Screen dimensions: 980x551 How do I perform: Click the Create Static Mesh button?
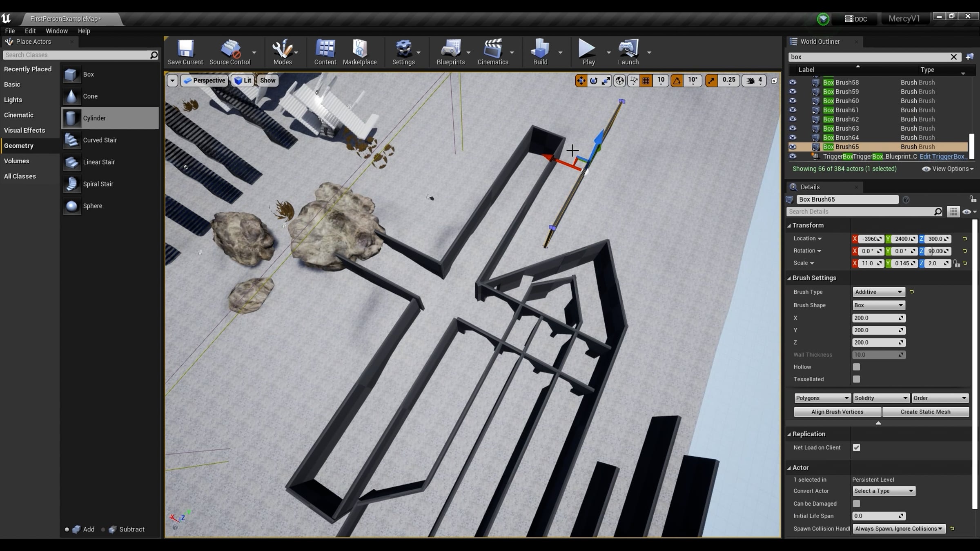[x=925, y=412]
